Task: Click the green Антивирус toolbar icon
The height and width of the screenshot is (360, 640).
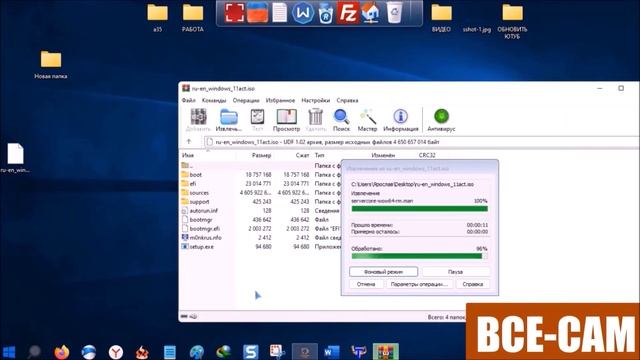Action: click(x=441, y=120)
